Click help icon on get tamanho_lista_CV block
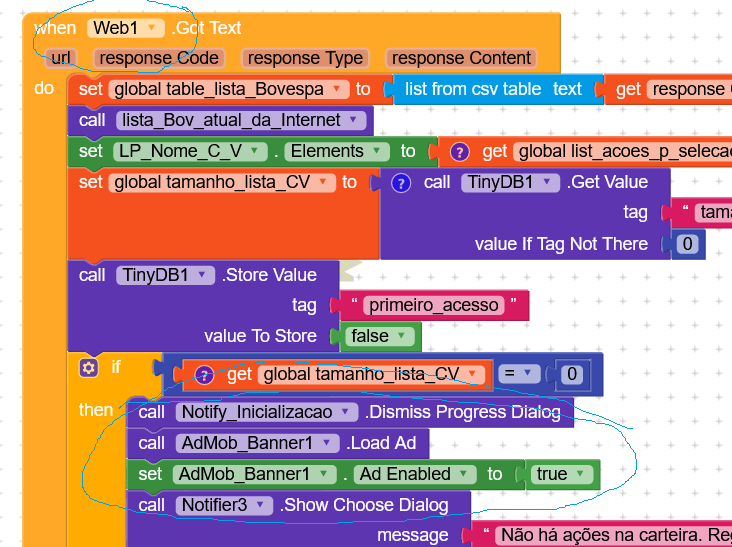The image size is (732, 547). pyautogui.click(x=204, y=374)
